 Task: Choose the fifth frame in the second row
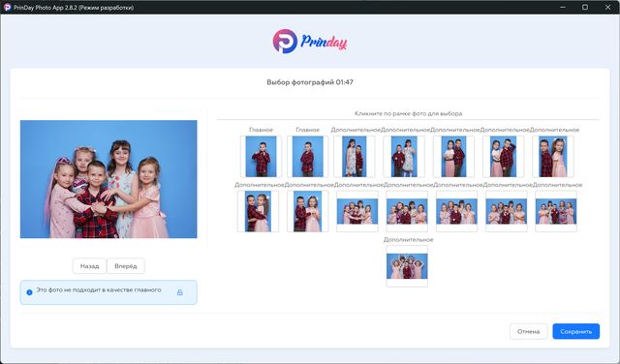456,211
